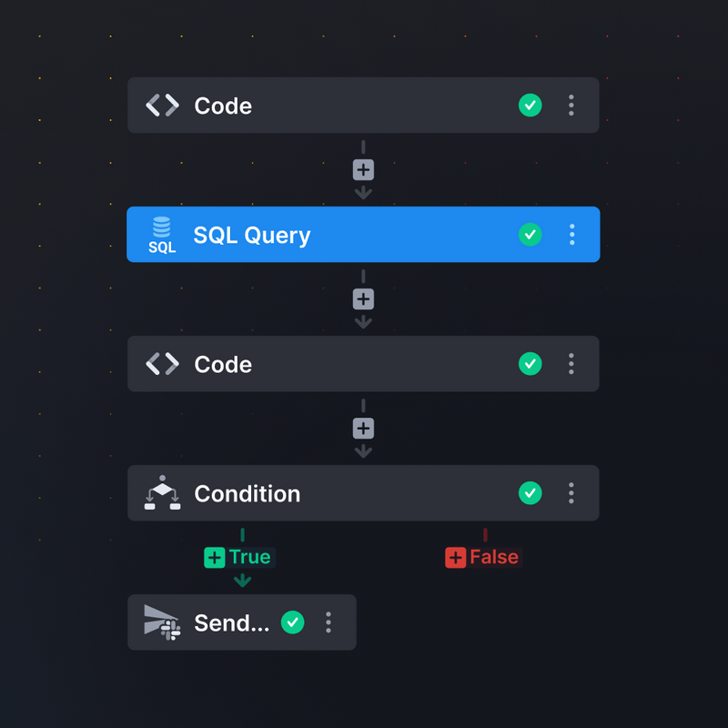Screen dimensions: 728x728
Task: Click the plus icon on the False branch
Action: click(x=455, y=557)
